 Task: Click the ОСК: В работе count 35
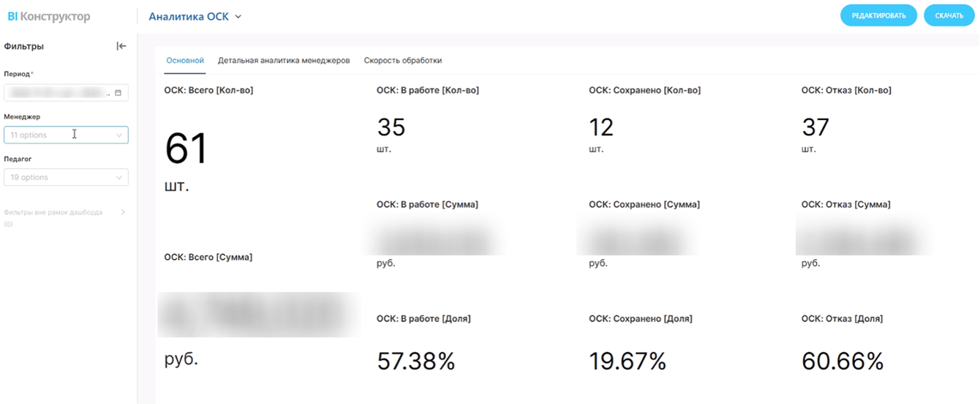pyautogui.click(x=391, y=128)
